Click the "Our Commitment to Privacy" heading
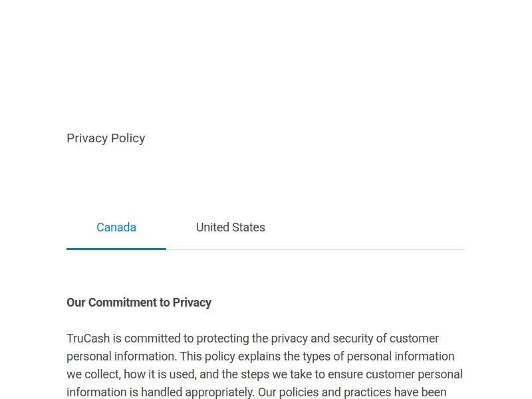 pyautogui.click(x=139, y=303)
